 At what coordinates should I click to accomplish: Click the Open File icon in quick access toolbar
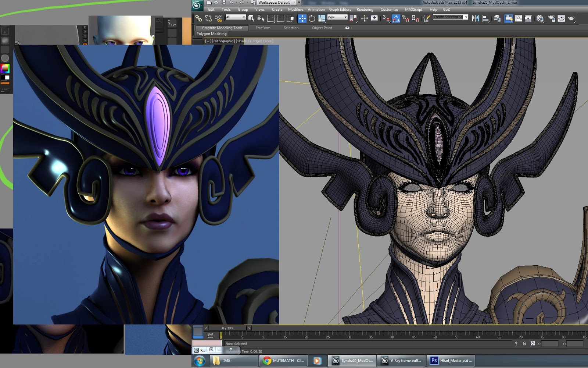216,3
